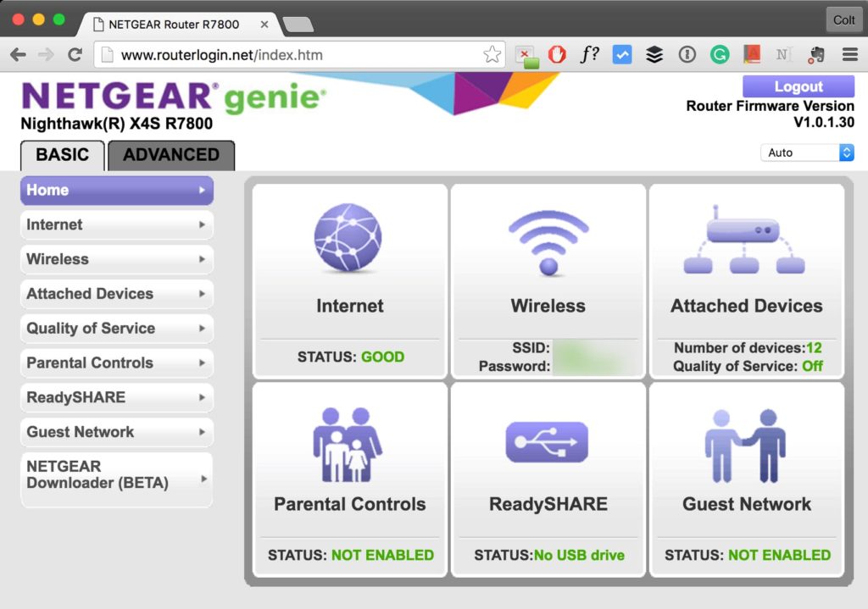This screenshot has width=868, height=609.
Task: Click the Guest Network handshake icon
Action: coord(745,443)
